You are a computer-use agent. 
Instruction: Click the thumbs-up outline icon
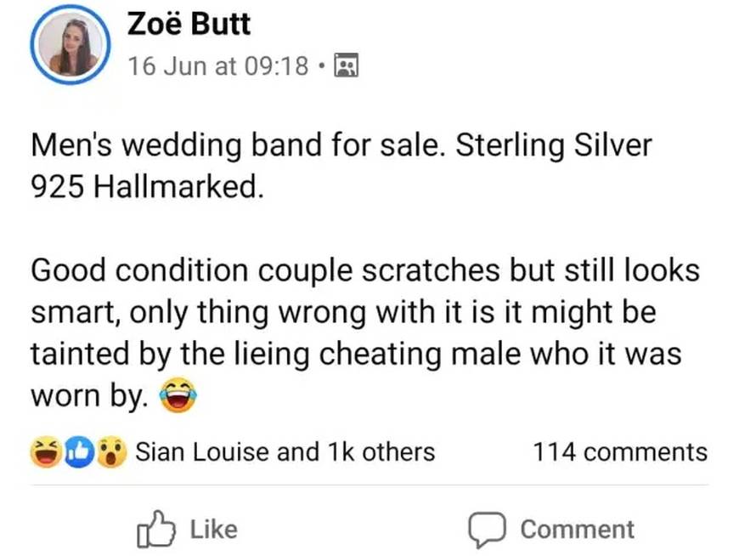point(155,529)
